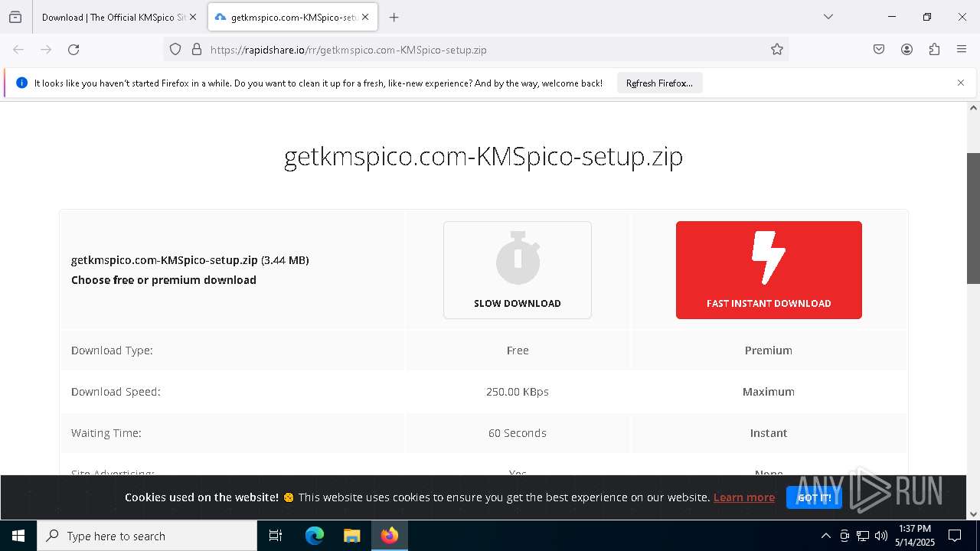Viewport: 980px width, 551px height.
Task: Open the volume speaker tray icon
Action: tap(881, 536)
